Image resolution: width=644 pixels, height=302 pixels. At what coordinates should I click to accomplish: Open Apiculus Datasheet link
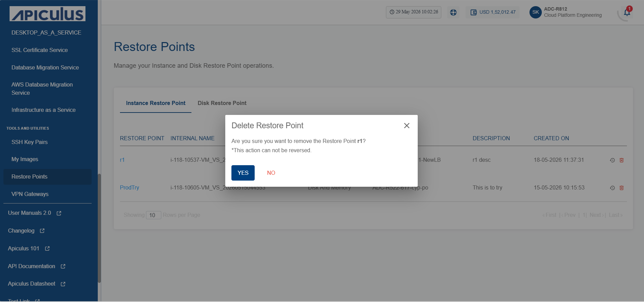click(x=31, y=284)
